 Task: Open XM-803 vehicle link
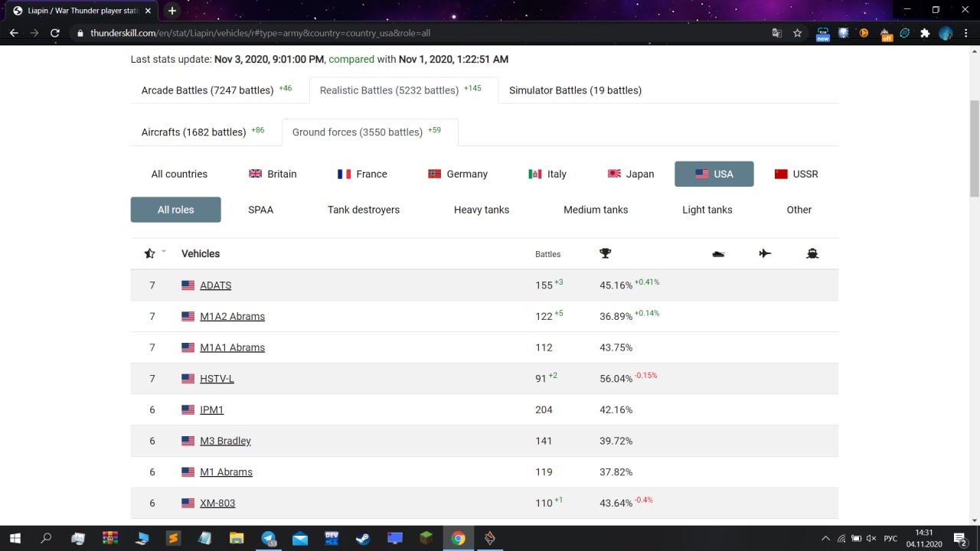tap(217, 503)
